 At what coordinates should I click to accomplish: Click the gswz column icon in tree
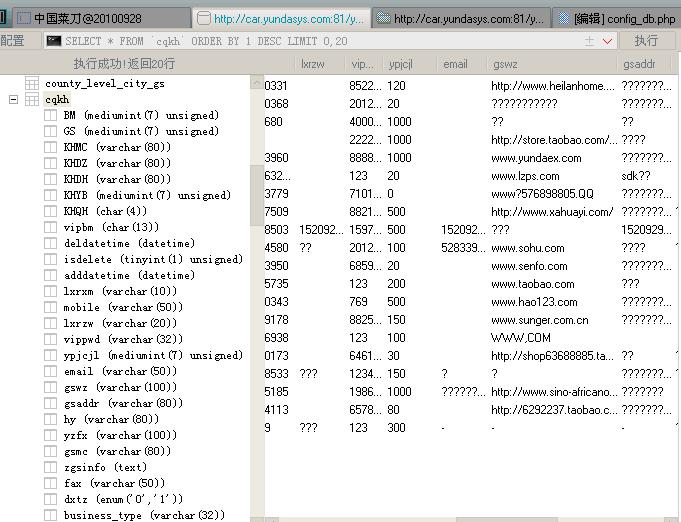click(x=50, y=387)
